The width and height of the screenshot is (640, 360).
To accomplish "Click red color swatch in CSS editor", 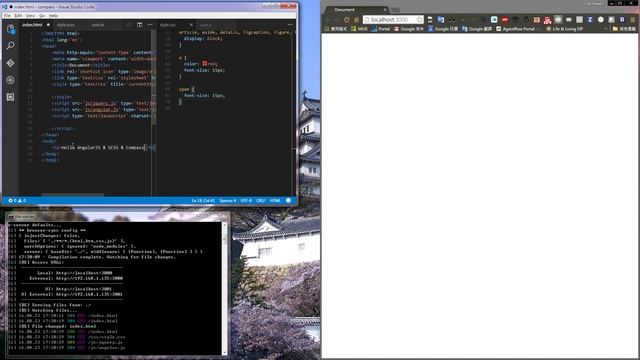I will (205, 64).
